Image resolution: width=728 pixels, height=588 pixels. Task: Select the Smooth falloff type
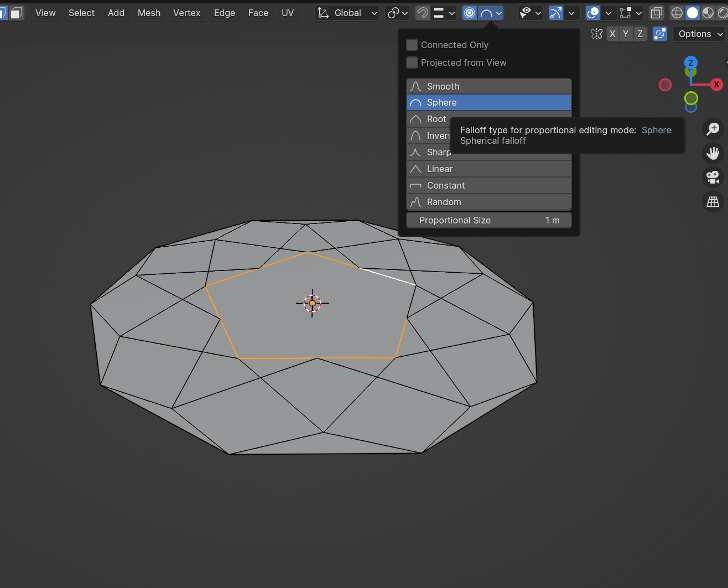(x=489, y=86)
